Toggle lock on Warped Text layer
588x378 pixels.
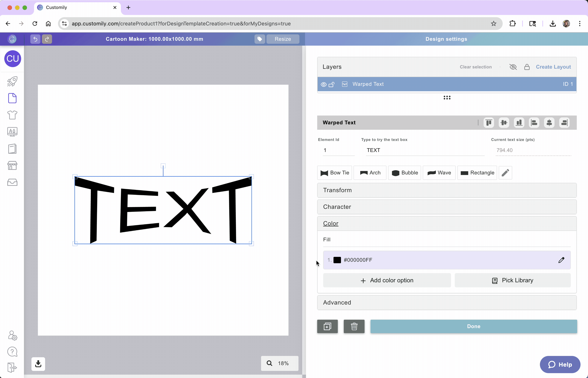click(x=331, y=84)
